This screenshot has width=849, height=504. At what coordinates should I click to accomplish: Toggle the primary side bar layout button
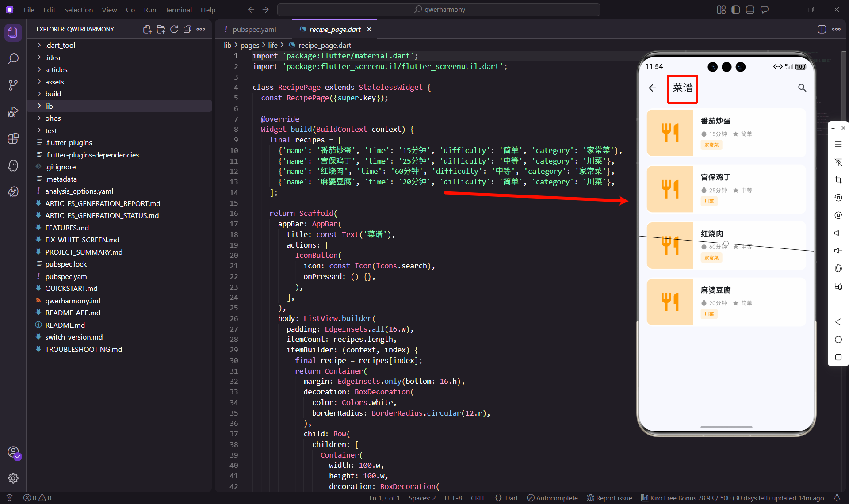(736, 10)
